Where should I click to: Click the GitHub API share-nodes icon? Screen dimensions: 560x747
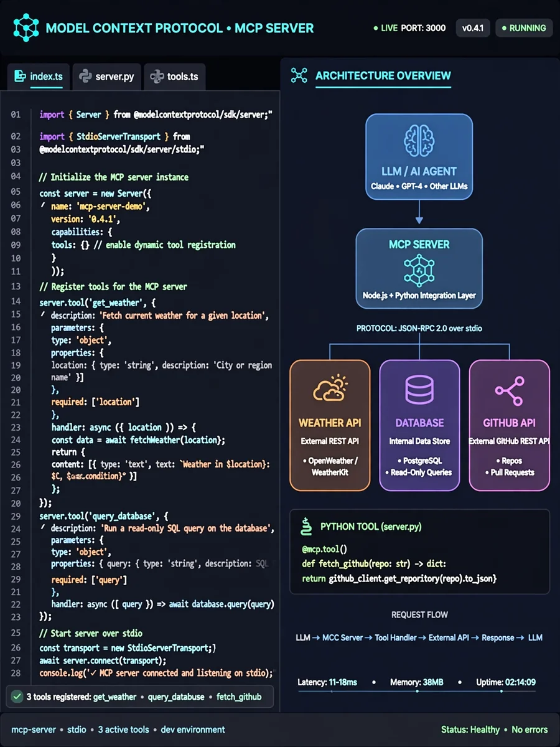509,390
